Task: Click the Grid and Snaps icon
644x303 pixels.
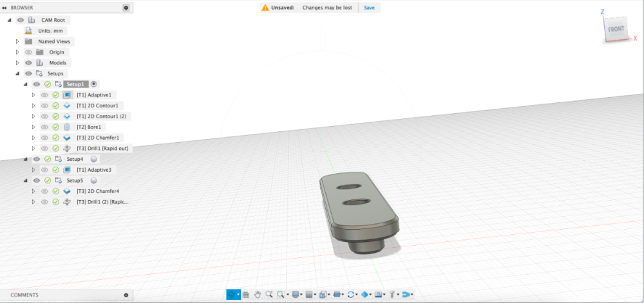Action: [309, 295]
